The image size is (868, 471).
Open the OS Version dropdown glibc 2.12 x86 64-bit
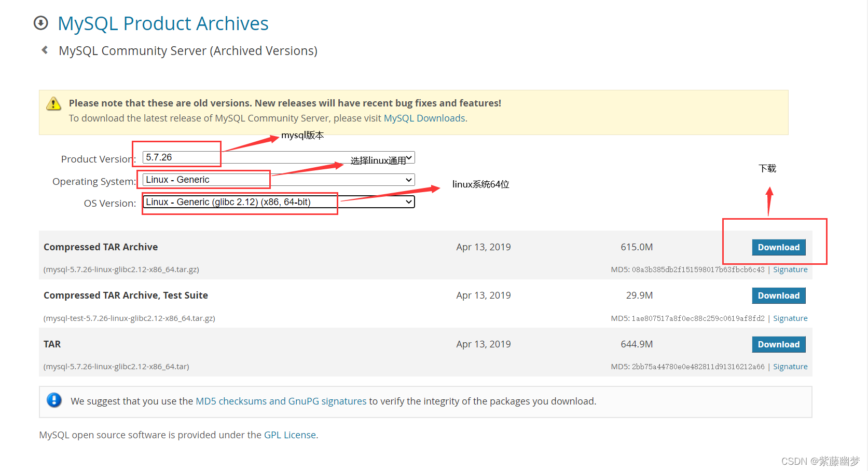[279, 202]
